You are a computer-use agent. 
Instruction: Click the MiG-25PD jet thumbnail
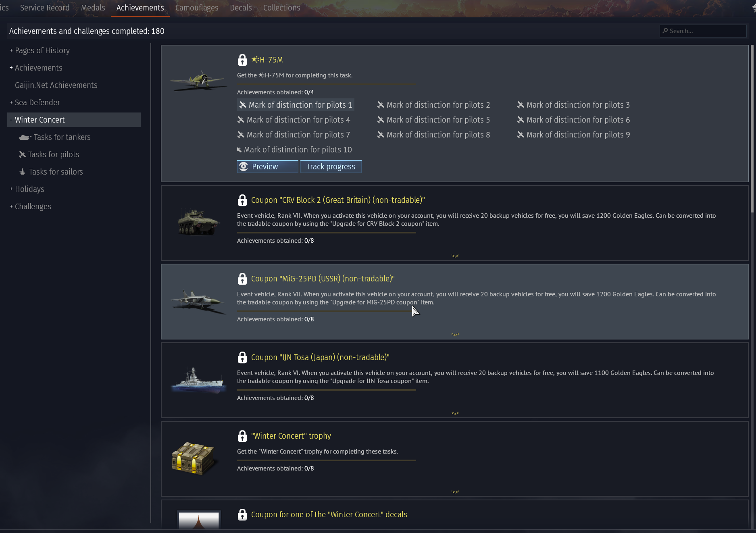pos(198,302)
